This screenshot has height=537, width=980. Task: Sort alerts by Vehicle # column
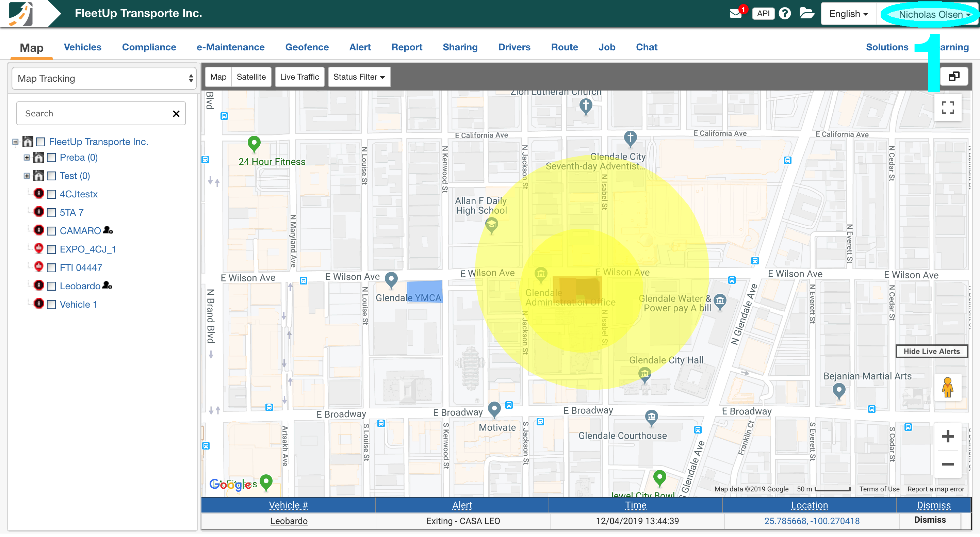coord(288,505)
